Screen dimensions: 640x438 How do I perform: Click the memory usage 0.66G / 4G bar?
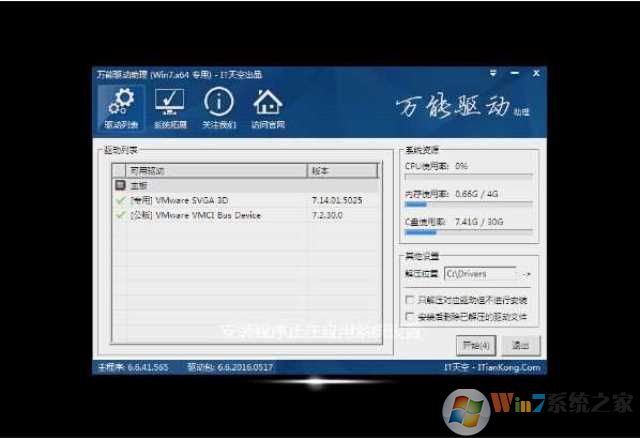click(469, 204)
